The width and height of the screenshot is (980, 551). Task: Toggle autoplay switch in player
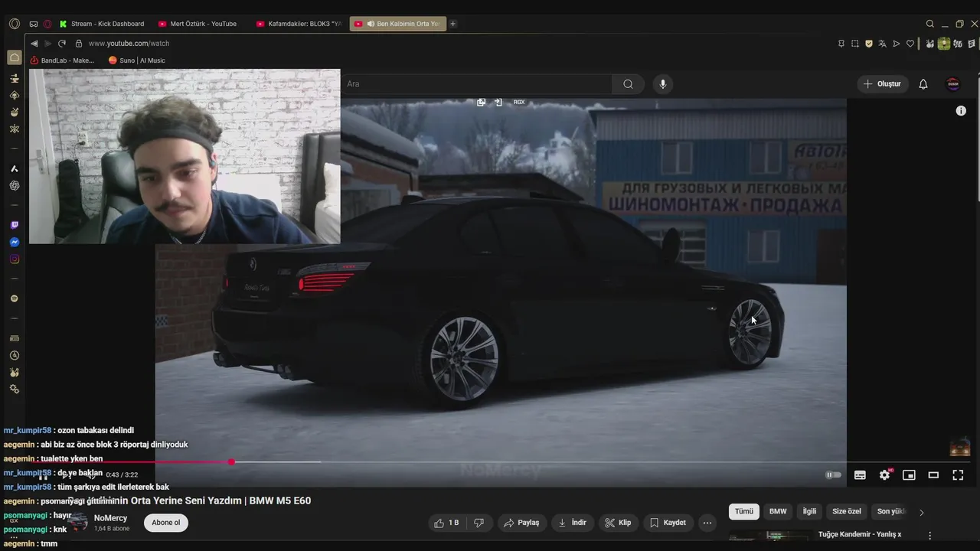click(x=833, y=475)
